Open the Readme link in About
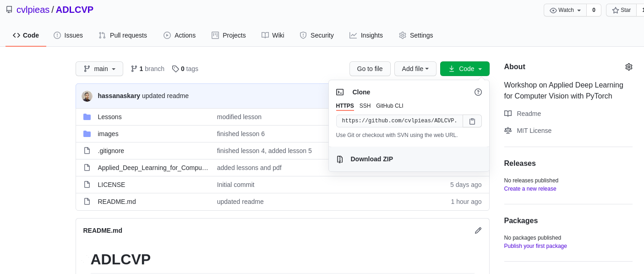 (529, 114)
